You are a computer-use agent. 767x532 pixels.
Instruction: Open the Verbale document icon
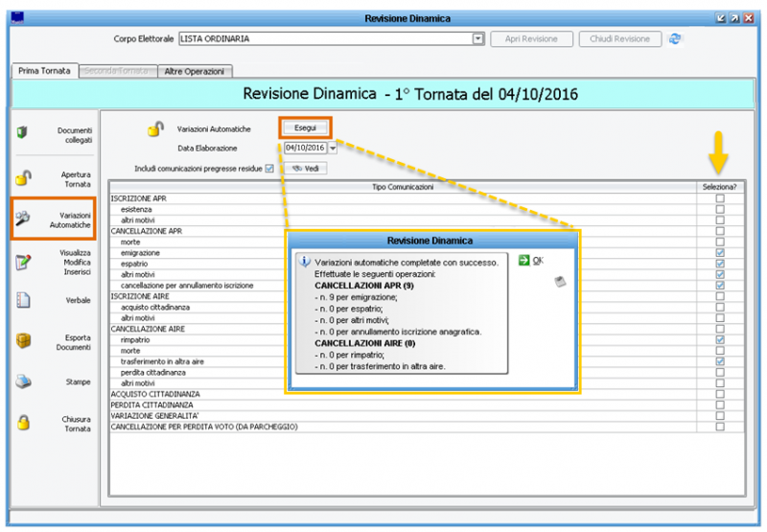coord(23,300)
